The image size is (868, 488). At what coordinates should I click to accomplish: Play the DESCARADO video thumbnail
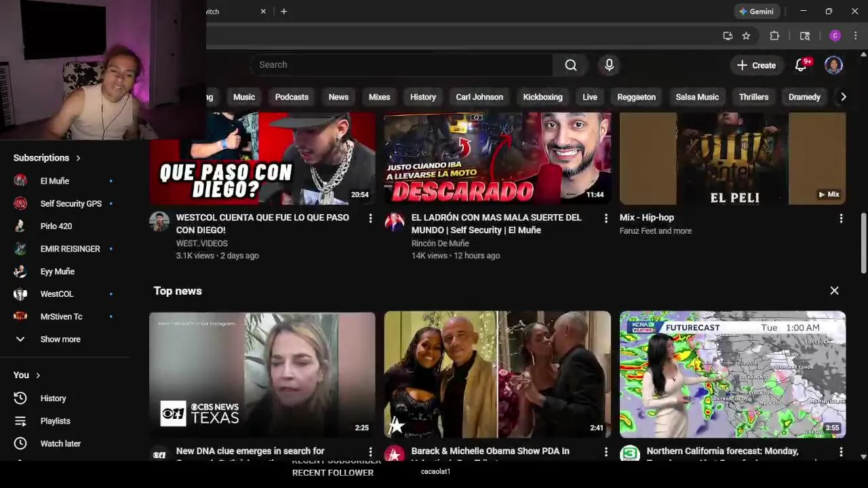pyautogui.click(x=498, y=159)
